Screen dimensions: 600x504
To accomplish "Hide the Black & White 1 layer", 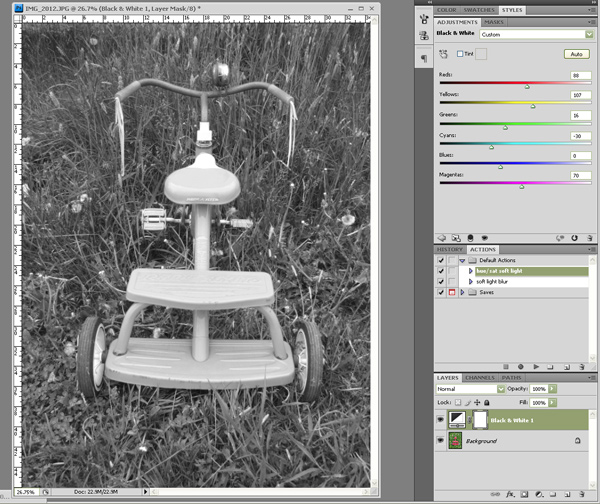I will click(442, 422).
